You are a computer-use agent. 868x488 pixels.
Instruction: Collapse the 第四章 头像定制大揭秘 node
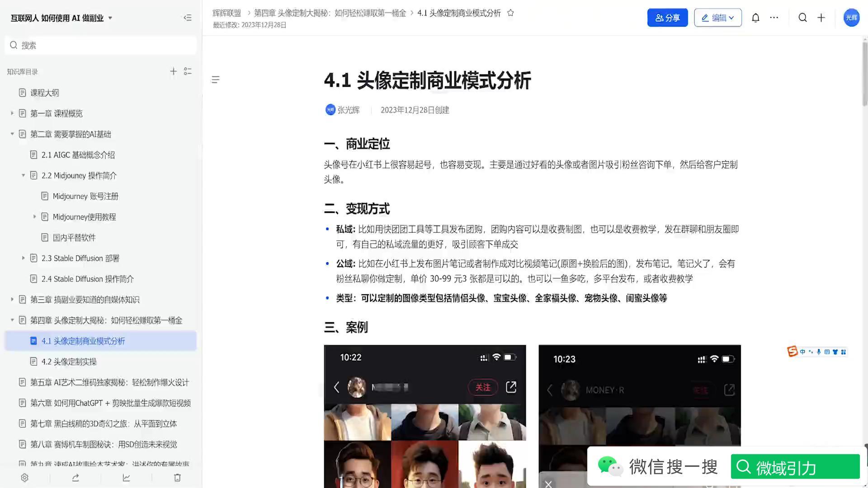click(12, 320)
